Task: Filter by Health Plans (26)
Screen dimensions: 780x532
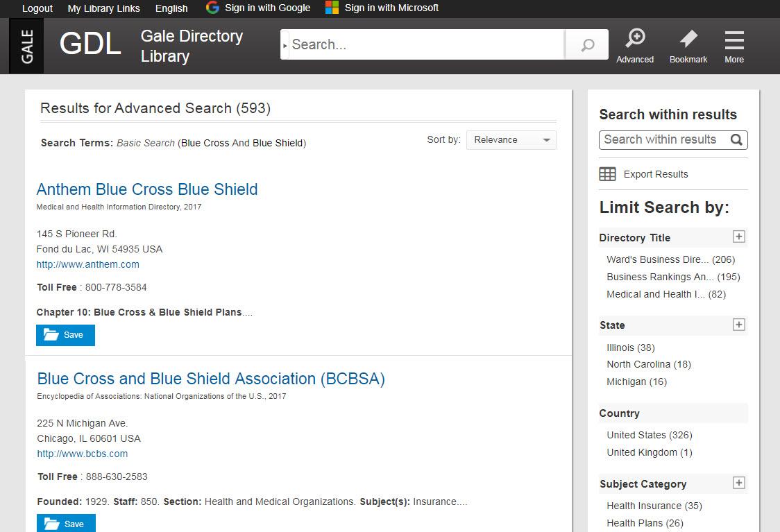Action: coord(645,523)
